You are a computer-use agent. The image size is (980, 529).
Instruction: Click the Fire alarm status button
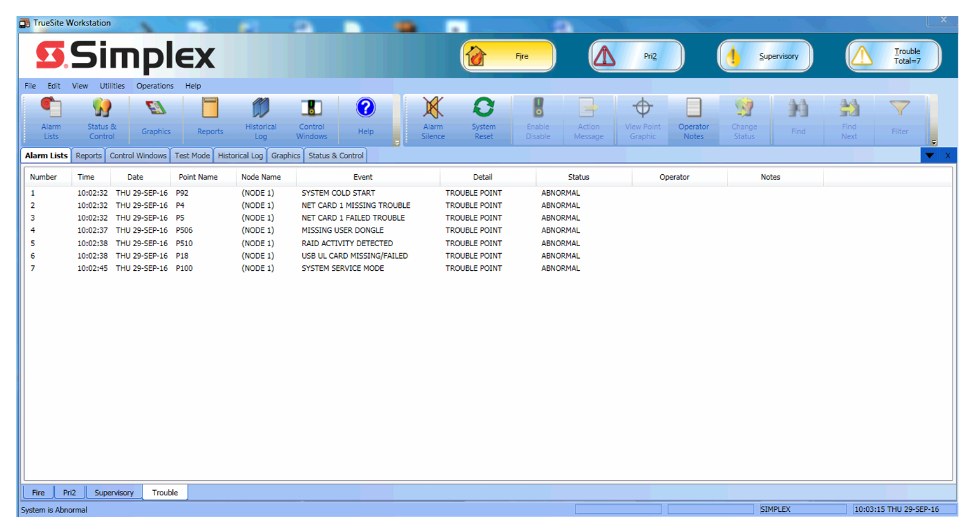click(508, 56)
